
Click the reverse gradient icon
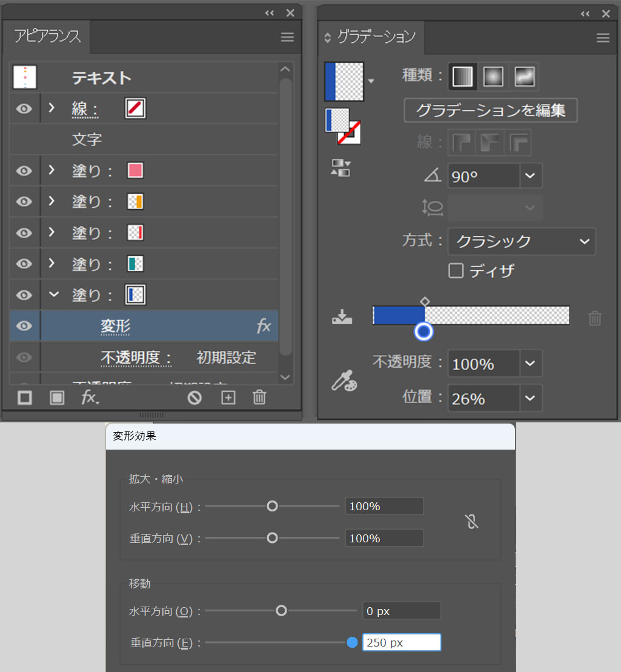(340, 168)
